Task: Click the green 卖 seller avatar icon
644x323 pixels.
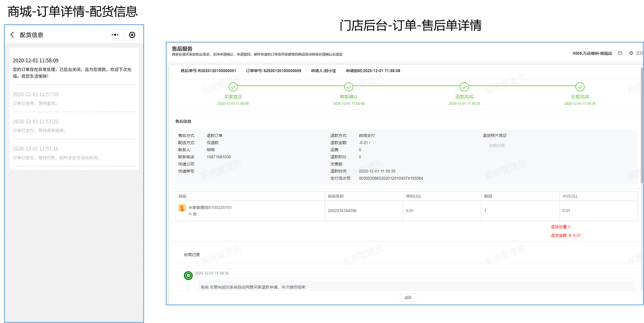Action: tap(188, 276)
